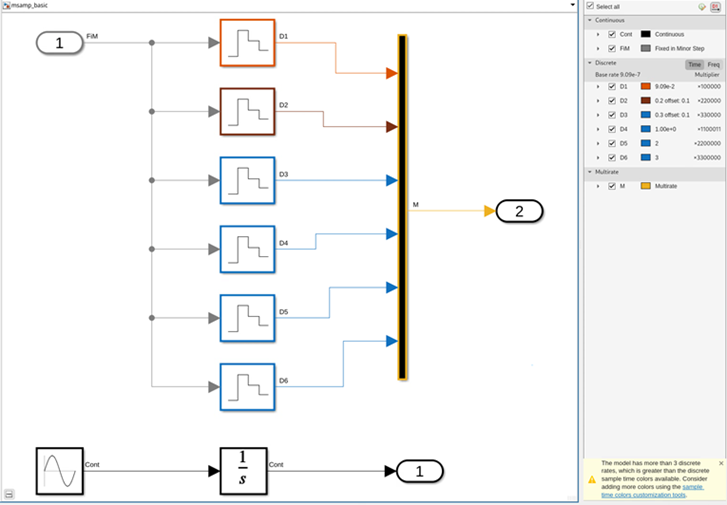
Task: Disable the Multirate M checkbox
Action: click(612, 185)
